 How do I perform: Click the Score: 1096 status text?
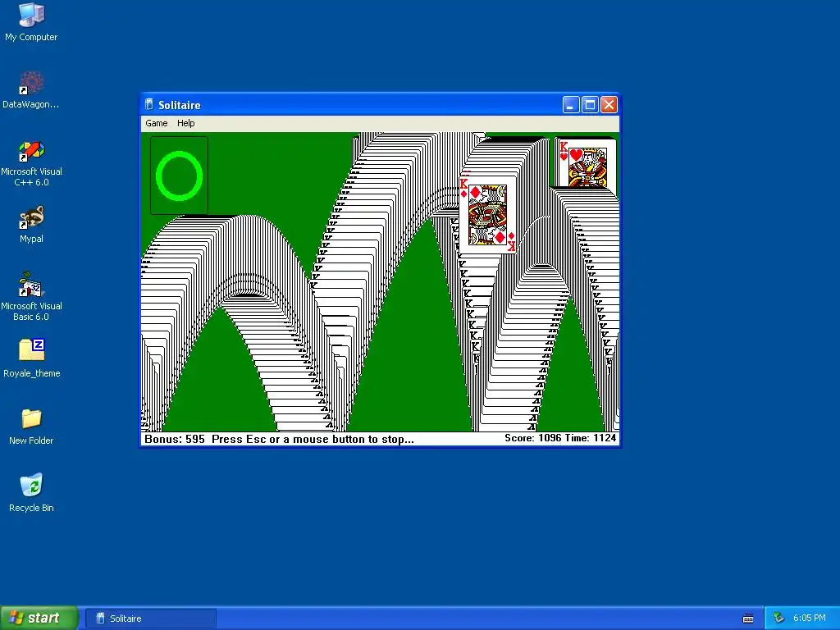click(x=532, y=438)
